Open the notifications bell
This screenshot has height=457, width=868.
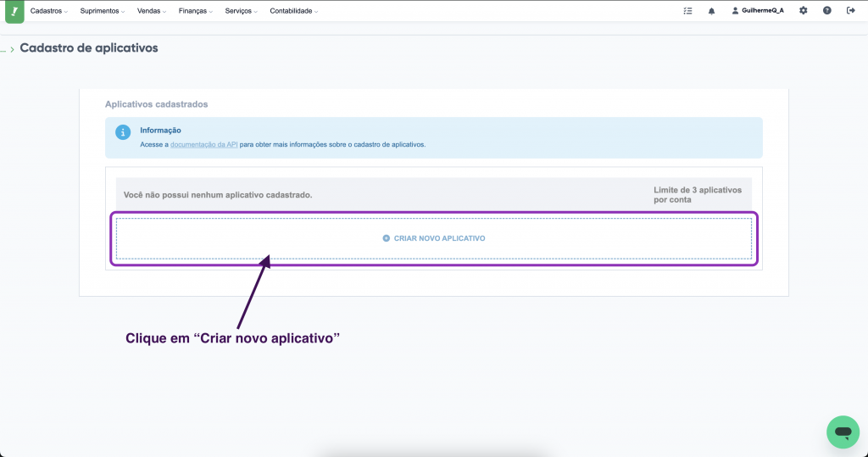coord(711,11)
